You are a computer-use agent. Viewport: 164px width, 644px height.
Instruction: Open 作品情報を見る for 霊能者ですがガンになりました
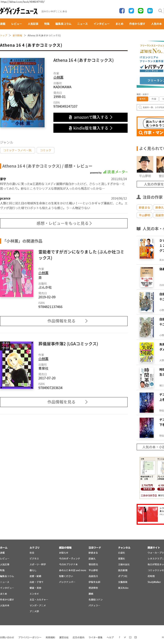point(64,321)
